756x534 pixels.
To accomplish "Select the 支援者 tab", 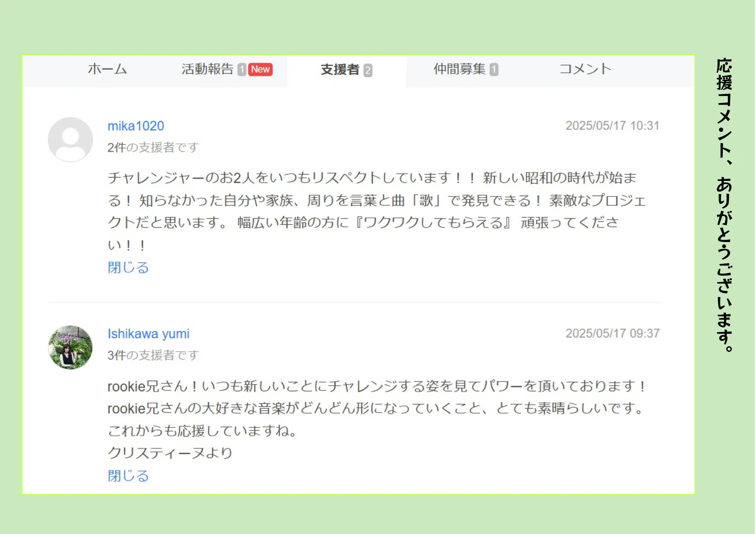I will [339, 70].
